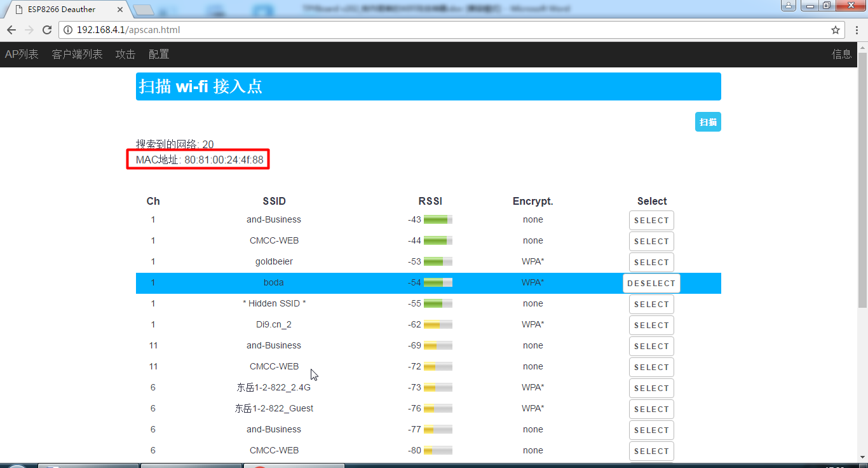Select the Di9.cn_2 network
Viewport: 868px width, 468px height.
tap(651, 325)
